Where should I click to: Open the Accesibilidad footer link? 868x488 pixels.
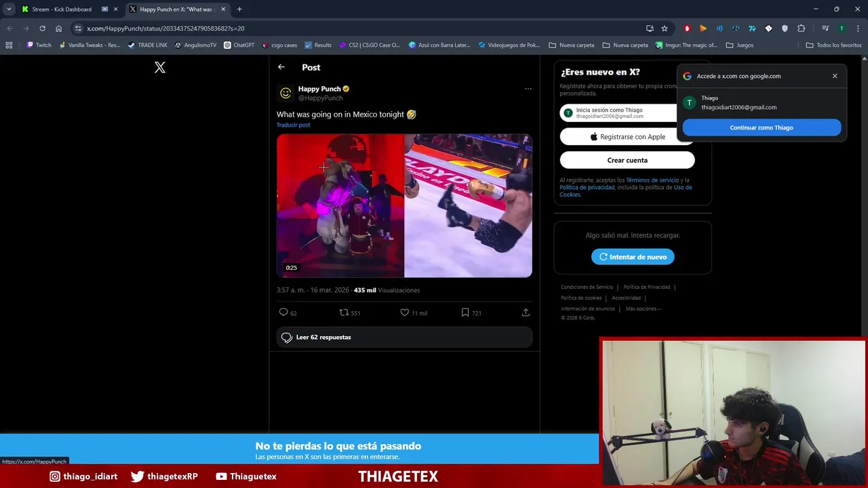click(626, 298)
